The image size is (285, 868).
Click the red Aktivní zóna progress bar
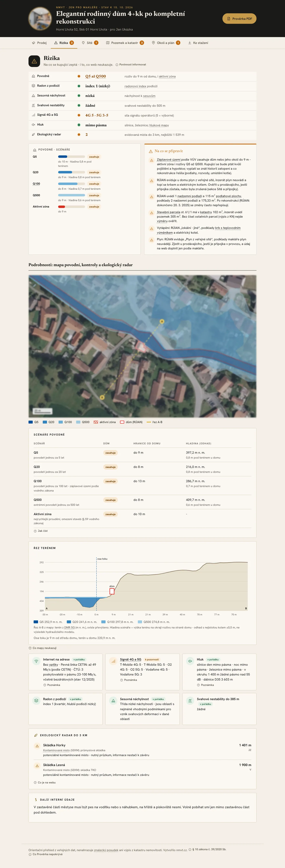71,206
